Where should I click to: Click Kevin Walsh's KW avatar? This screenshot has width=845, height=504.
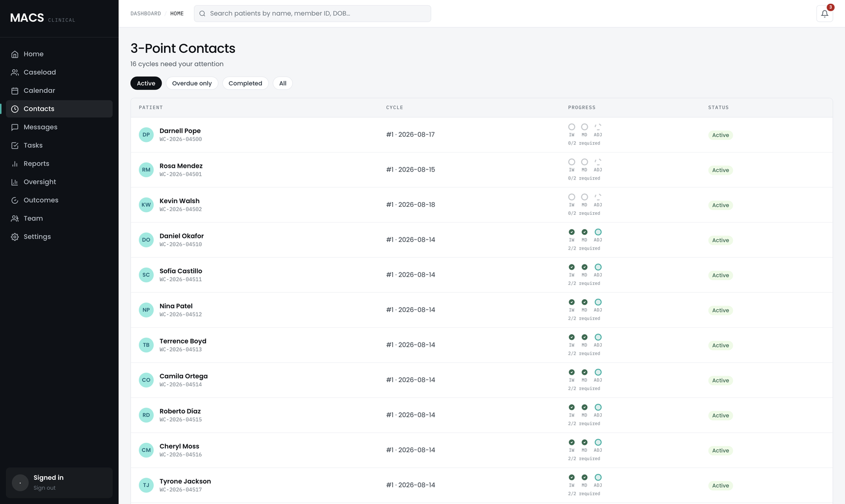click(x=146, y=205)
